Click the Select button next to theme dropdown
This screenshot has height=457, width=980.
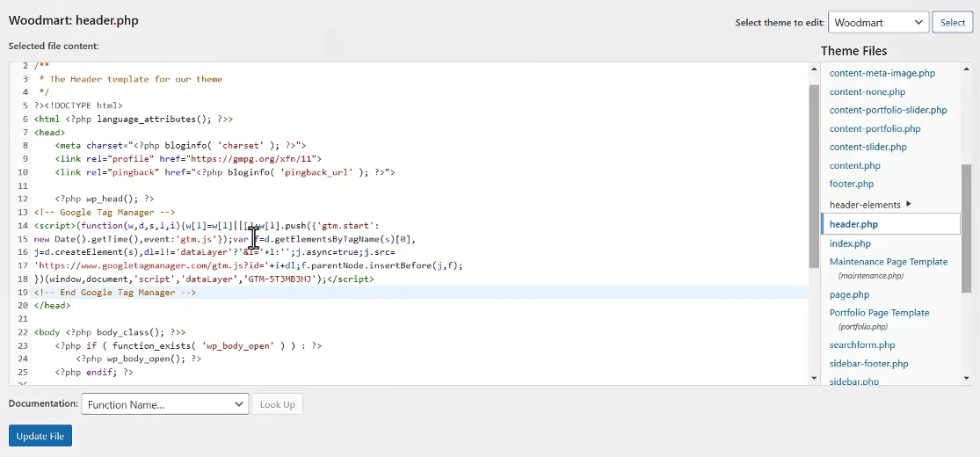[953, 23]
